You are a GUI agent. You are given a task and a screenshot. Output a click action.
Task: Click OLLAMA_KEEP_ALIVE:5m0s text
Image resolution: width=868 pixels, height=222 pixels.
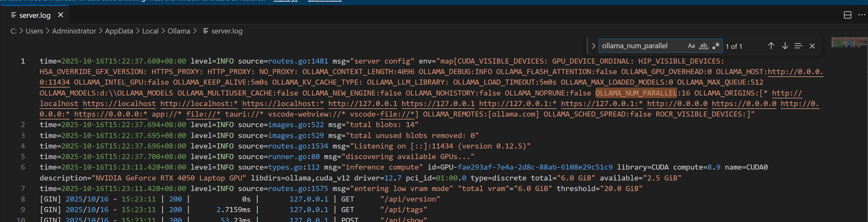(x=220, y=82)
